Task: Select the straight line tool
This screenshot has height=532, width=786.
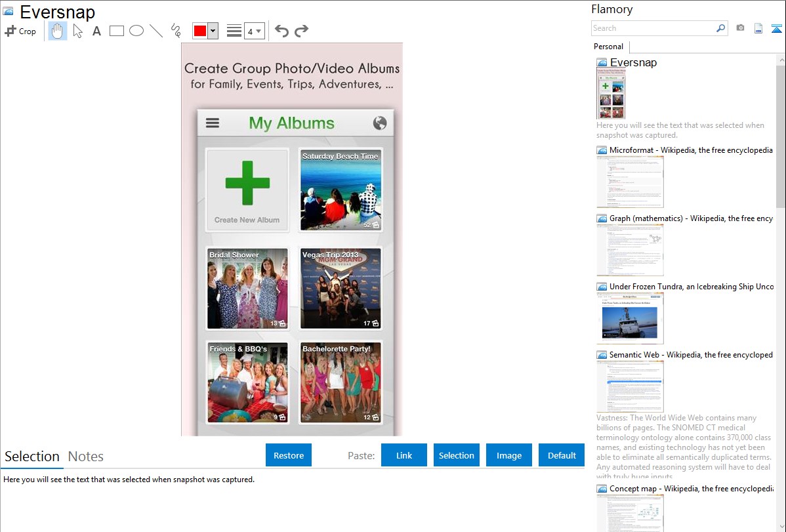Action: tap(156, 31)
